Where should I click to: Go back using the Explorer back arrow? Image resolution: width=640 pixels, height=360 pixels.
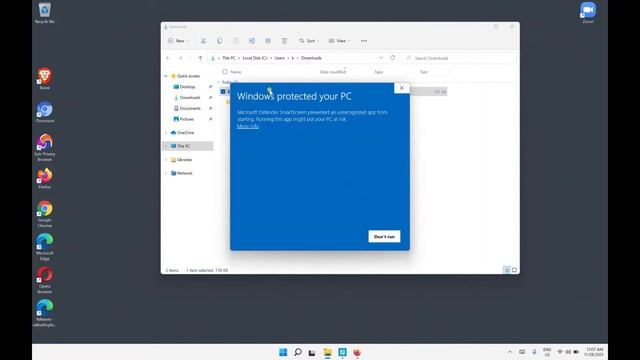tap(168, 58)
